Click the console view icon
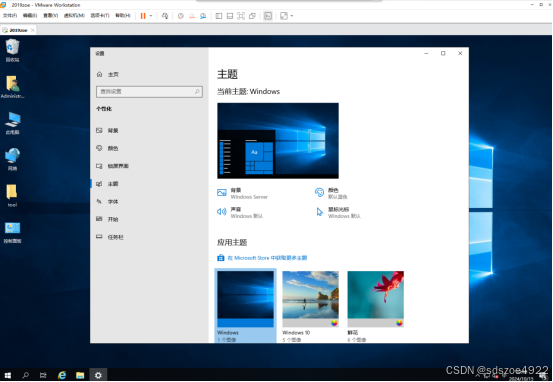Viewport: 553px width, 382px height. [268, 16]
